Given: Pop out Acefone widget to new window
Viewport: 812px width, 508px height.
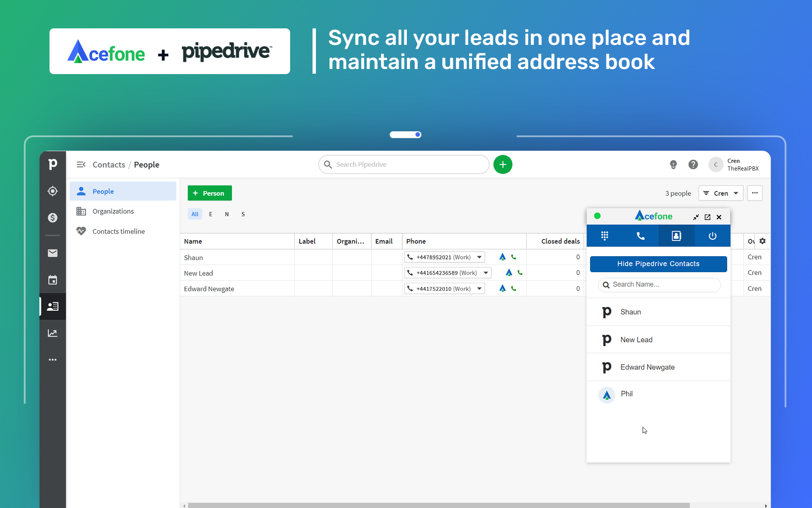Looking at the screenshot, I should click(708, 217).
